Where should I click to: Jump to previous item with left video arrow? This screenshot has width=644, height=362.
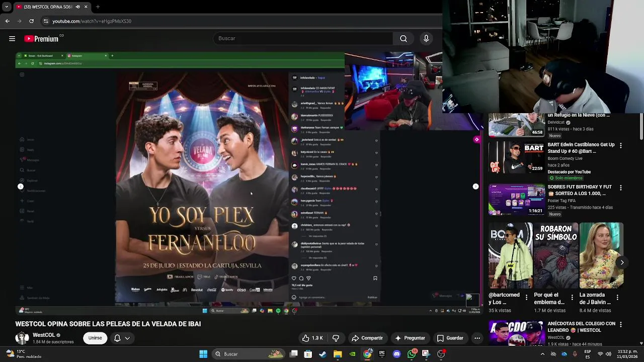[21, 187]
